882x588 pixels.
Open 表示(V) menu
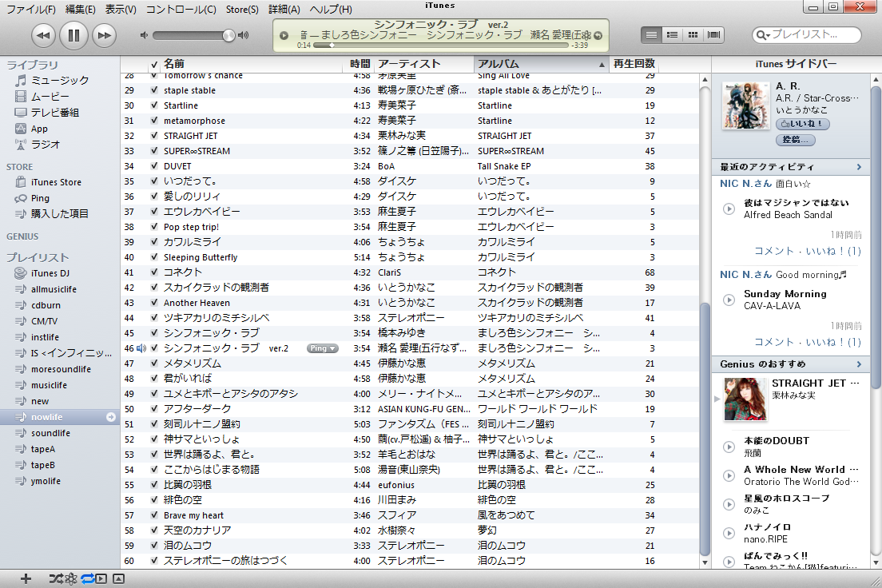click(x=121, y=10)
